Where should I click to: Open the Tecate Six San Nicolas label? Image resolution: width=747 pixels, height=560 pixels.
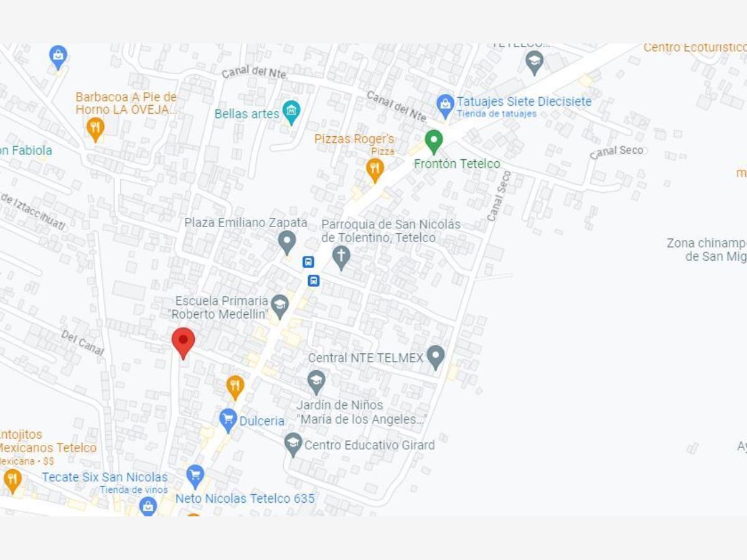[105, 477]
